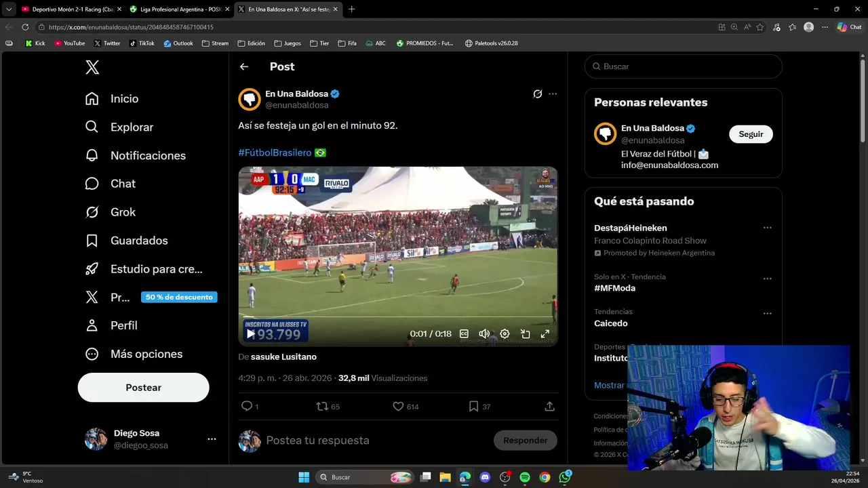Click the Responder button
This screenshot has height=488, width=868.
tap(525, 441)
